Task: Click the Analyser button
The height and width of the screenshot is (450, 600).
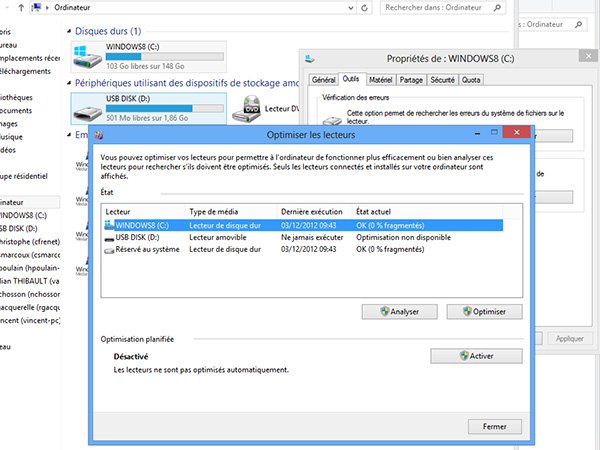Action: click(399, 311)
